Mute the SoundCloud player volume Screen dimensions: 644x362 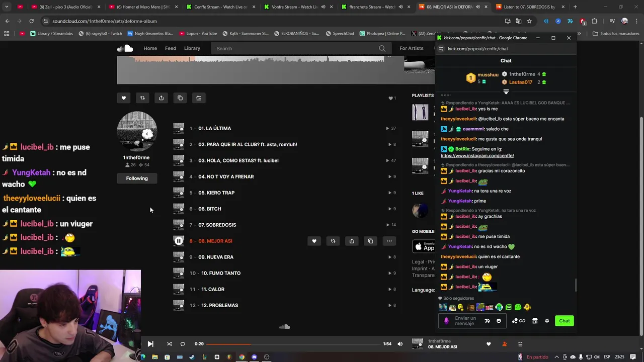click(x=400, y=344)
